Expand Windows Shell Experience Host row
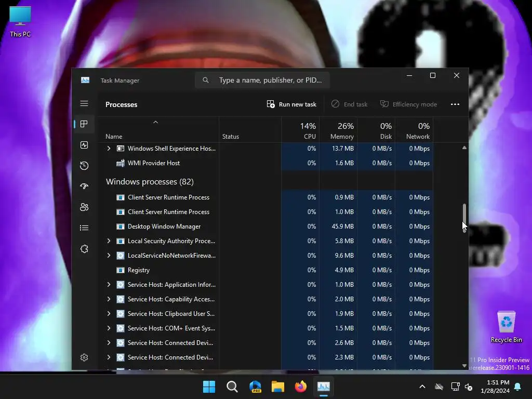Image resolution: width=532 pixels, height=399 pixels. (x=109, y=148)
